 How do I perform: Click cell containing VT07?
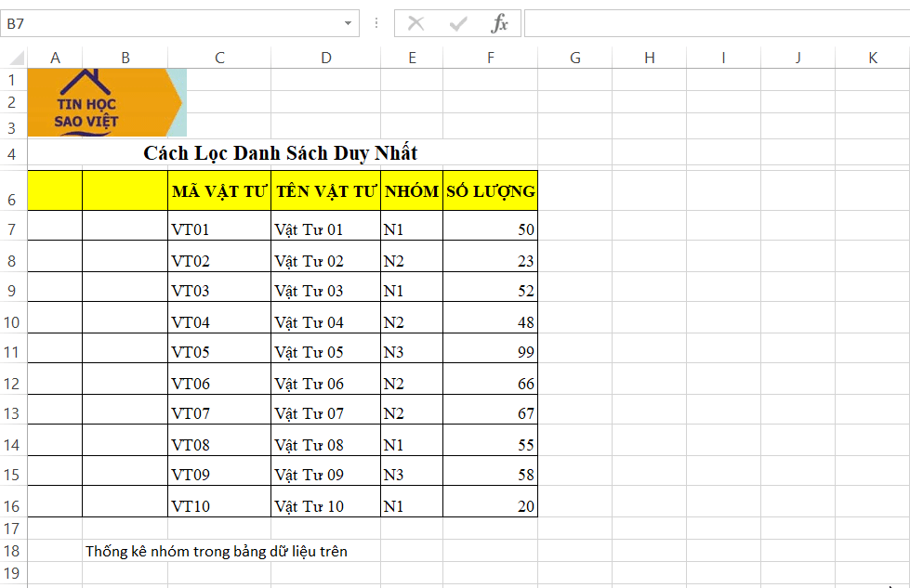point(219,410)
